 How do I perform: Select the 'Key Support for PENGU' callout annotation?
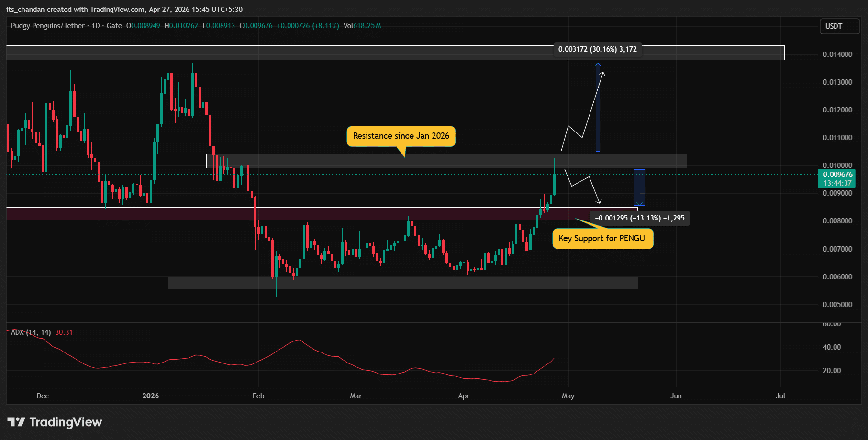pyautogui.click(x=602, y=238)
